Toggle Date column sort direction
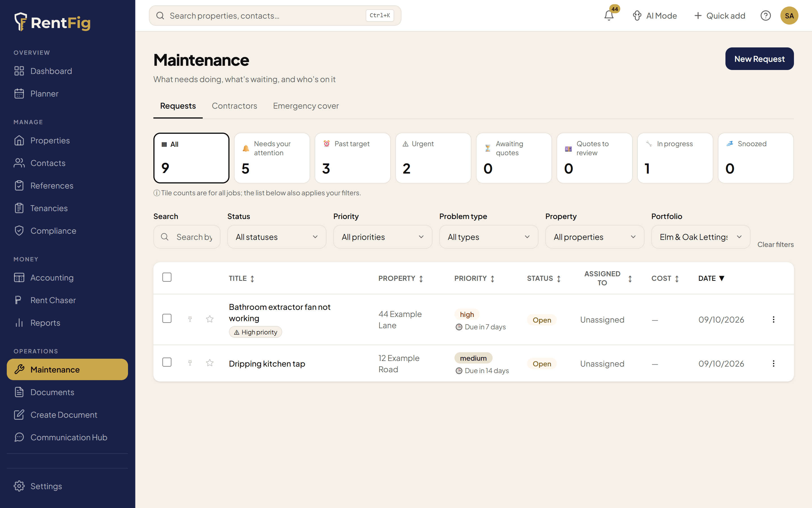The height and width of the screenshot is (508, 812). [x=711, y=278]
